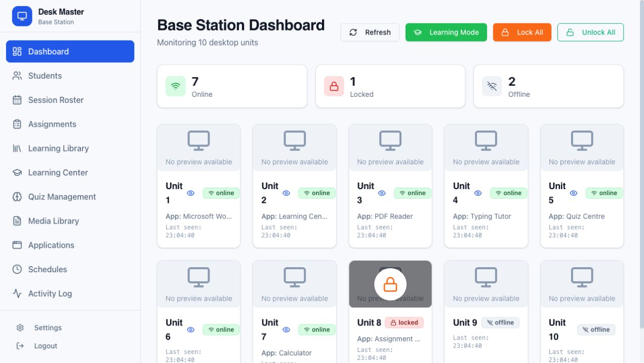Click 'App: Learning Cen...' text on Unit 2
Image resolution: width=644 pixels, height=363 pixels.
coord(294,216)
